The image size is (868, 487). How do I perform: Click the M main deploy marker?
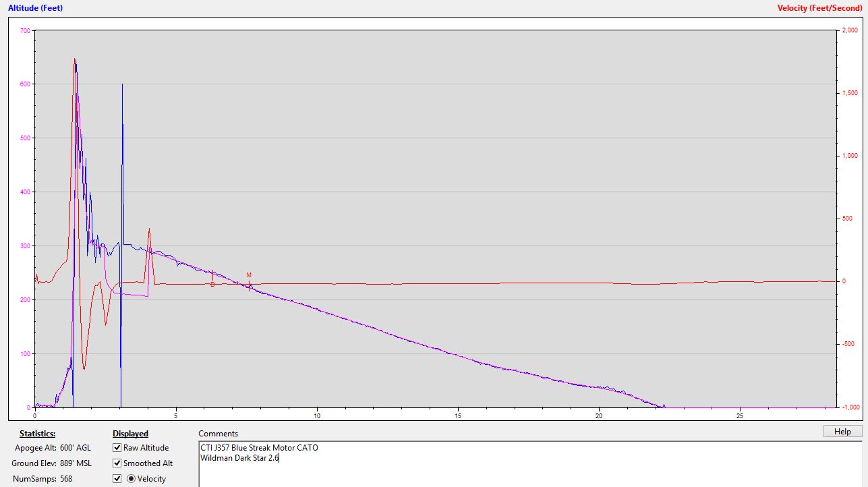[x=249, y=275]
